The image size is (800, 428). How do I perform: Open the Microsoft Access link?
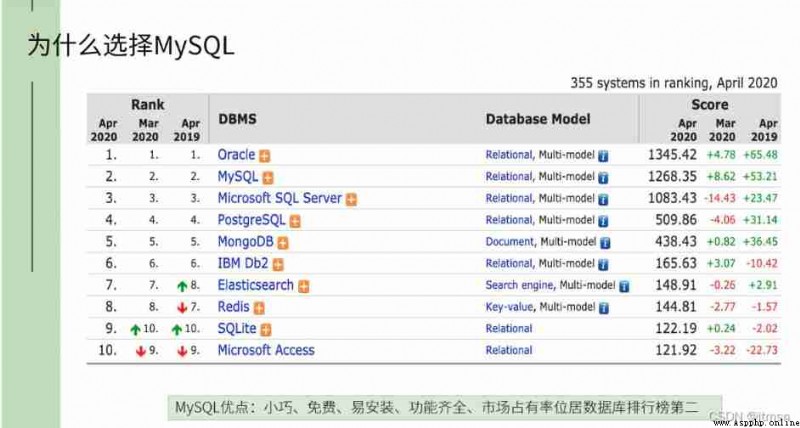pos(266,350)
